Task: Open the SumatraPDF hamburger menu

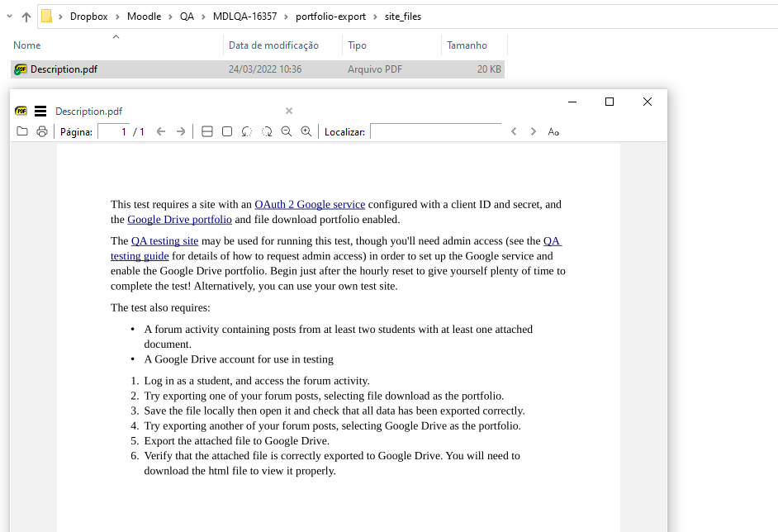Action: pyautogui.click(x=40, y=112)
